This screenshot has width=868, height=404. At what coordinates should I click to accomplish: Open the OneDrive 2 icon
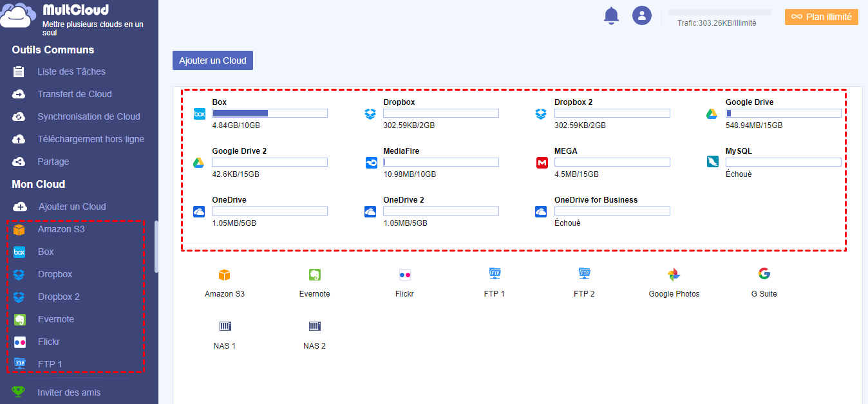370,212
